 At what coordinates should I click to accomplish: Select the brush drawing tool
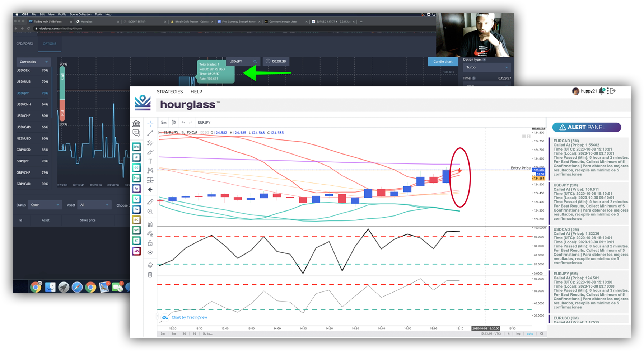150,152
